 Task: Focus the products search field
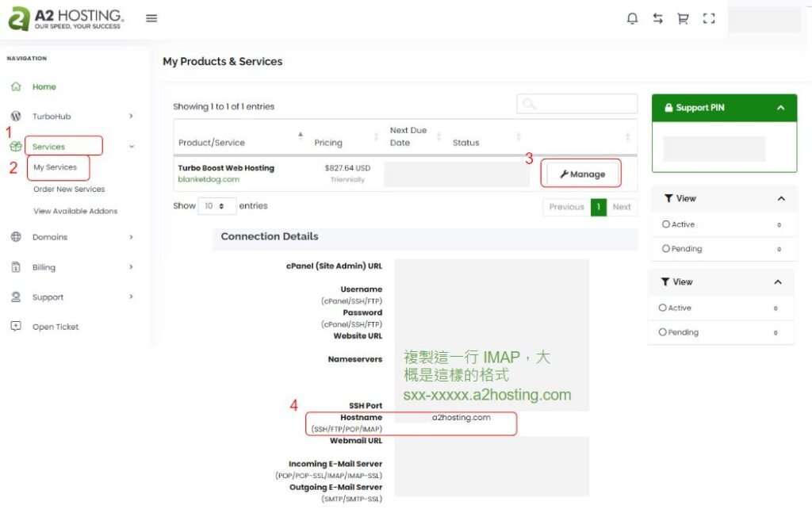(x=577, y=104)
